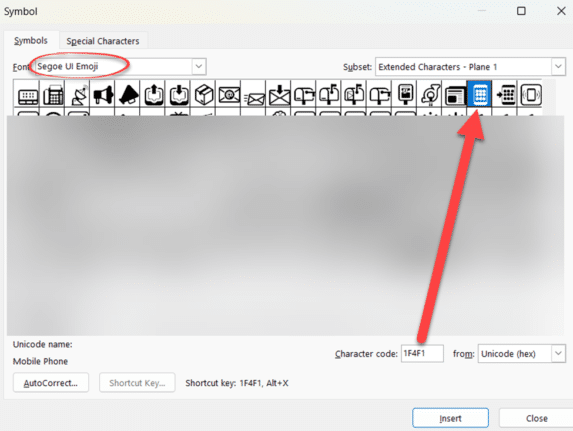573x431 pixels.
Task: Pick the loudspeaker symbol
Action: 103,95
